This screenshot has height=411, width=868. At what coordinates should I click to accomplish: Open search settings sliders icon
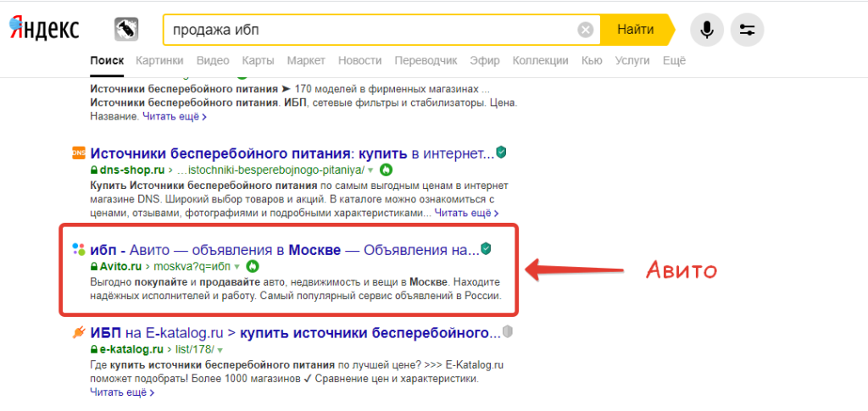748,30
